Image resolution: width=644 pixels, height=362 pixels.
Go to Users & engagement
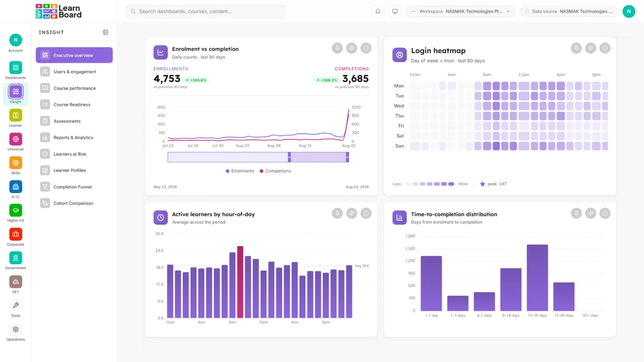tap(74, 72)
